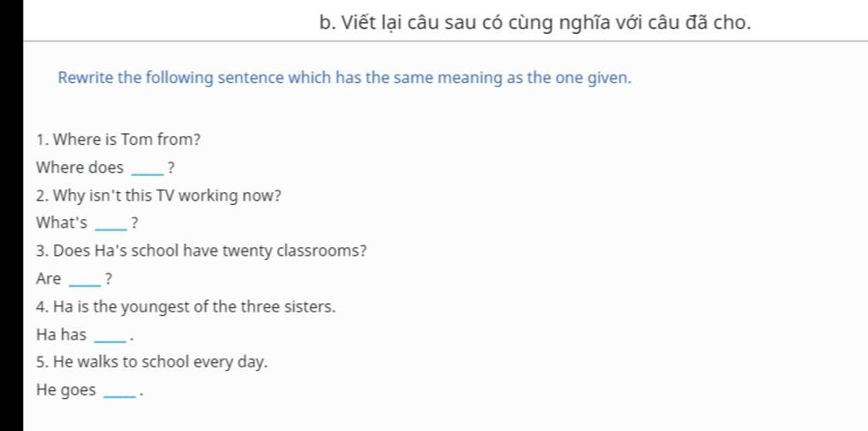The height and width of the screenshot is (431, 868).
Task: Select sentence 1 "Where is Tom from?"
Action: tap(119, 140)
